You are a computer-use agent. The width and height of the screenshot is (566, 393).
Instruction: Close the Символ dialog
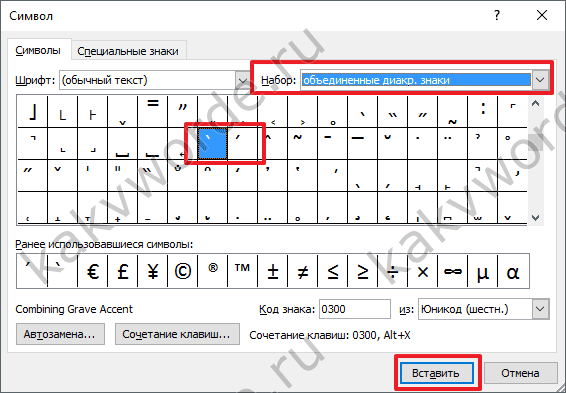pyautogui.click(x=542, y=16)
